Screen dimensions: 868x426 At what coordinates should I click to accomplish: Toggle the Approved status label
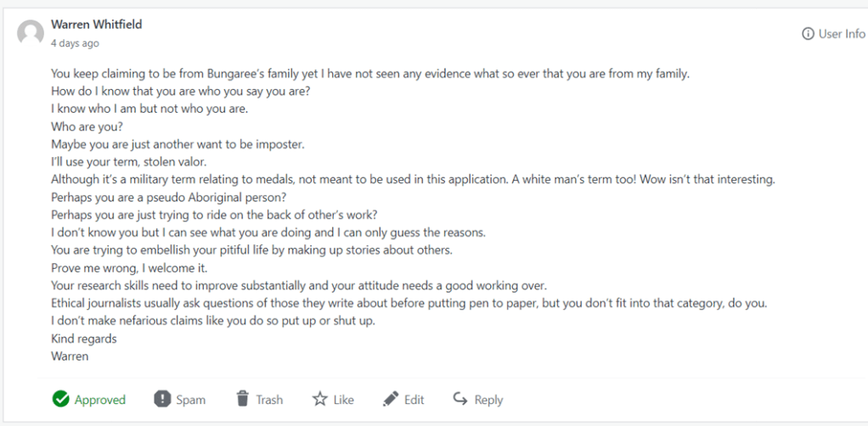pos(99,400)
